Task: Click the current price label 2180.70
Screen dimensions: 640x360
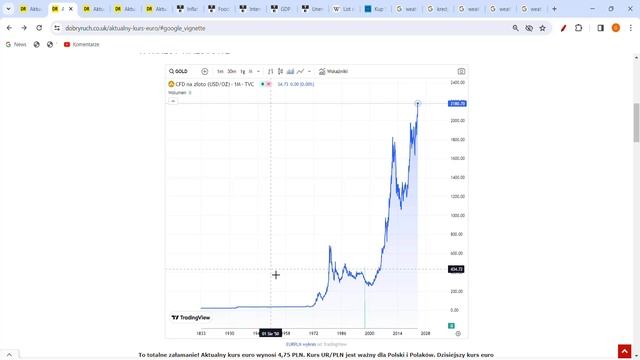Action: 457,104
